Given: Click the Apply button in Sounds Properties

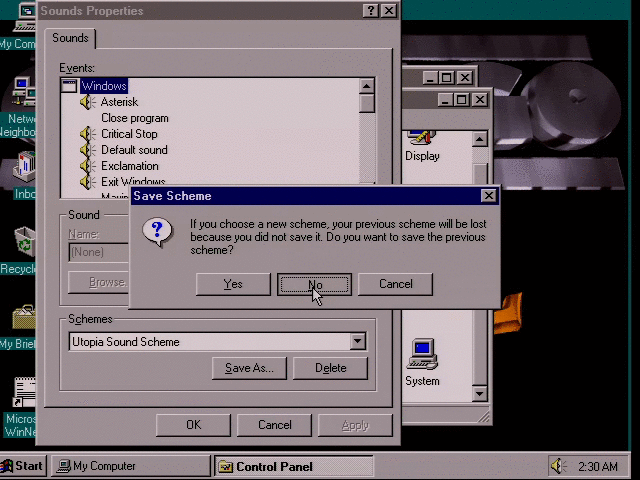Looking at the screenshot, I should 355,425.
